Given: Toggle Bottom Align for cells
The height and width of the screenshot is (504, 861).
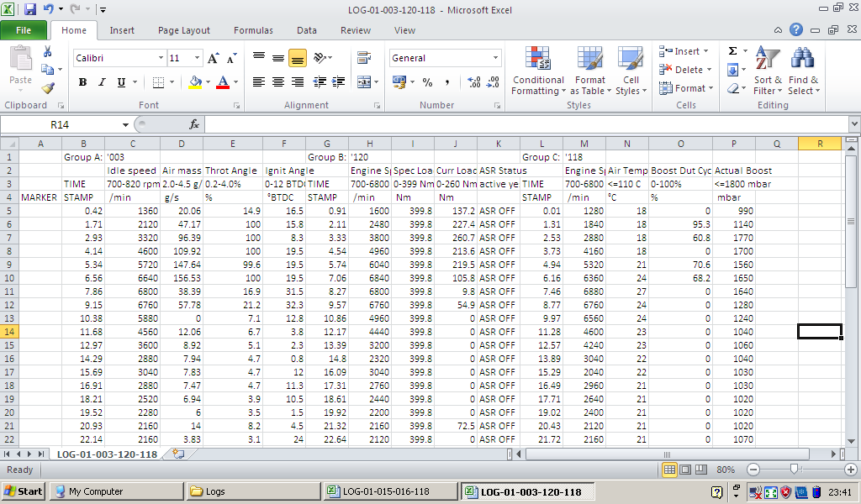Looking at the screenshot, I should [x=297, y=59].
